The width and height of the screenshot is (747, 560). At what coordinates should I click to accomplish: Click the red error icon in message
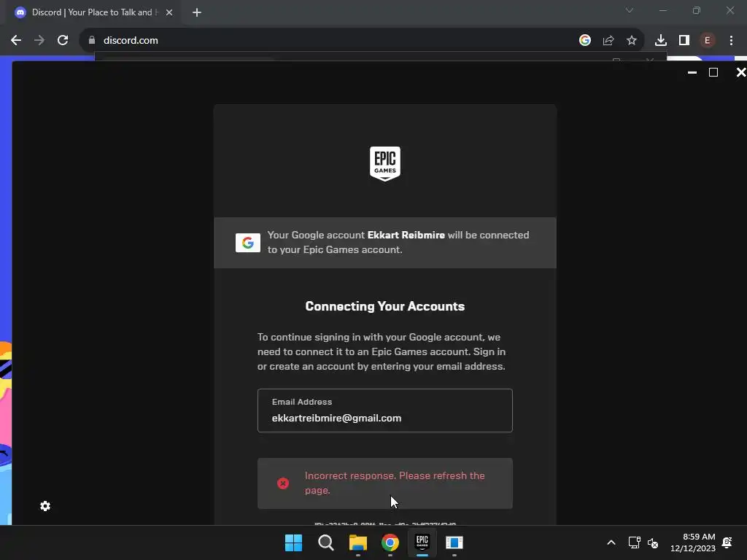coord(283,483)
